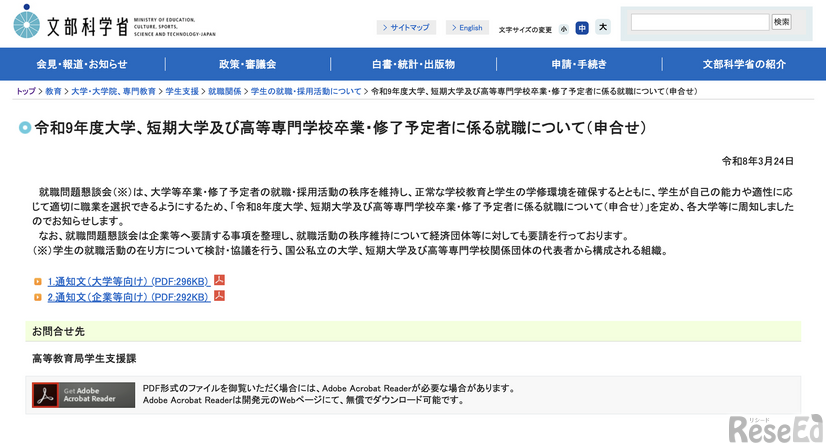The image size is (826, 445).
Task: Click the 検索 search button
Action: coord(782,22)
